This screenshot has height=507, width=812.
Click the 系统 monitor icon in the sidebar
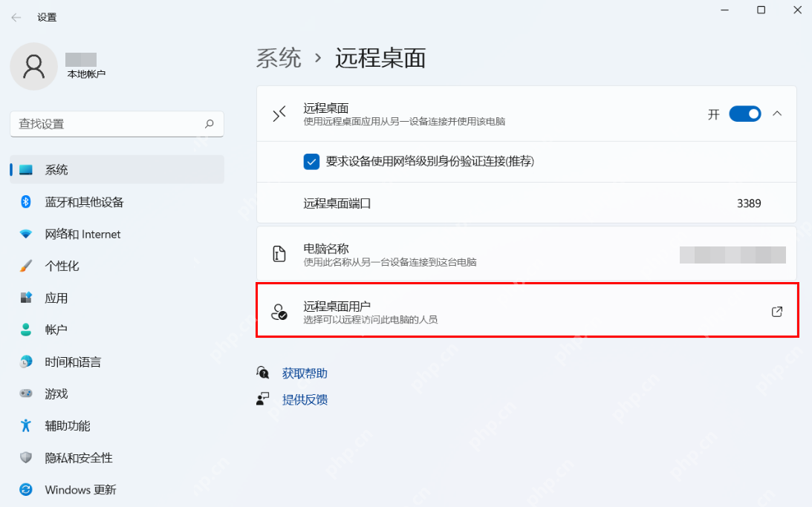click(26, 170)
